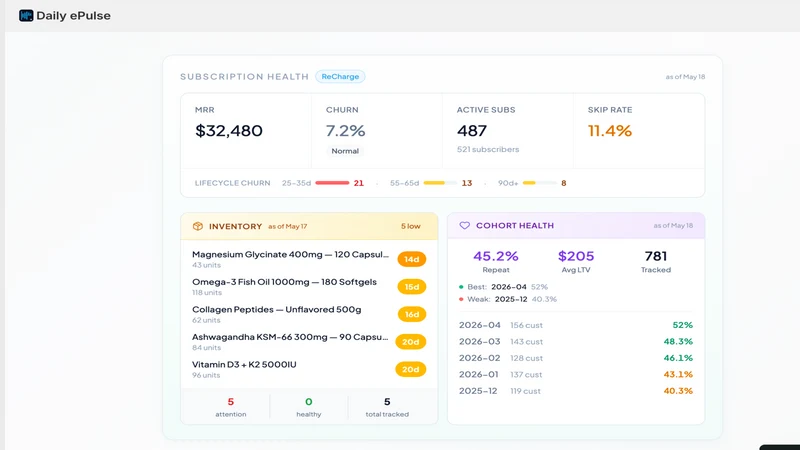Click the red 25–35d lifecycle churn bar
The width and height of the screenshot is (800, 450).
[x=332, y=183]
